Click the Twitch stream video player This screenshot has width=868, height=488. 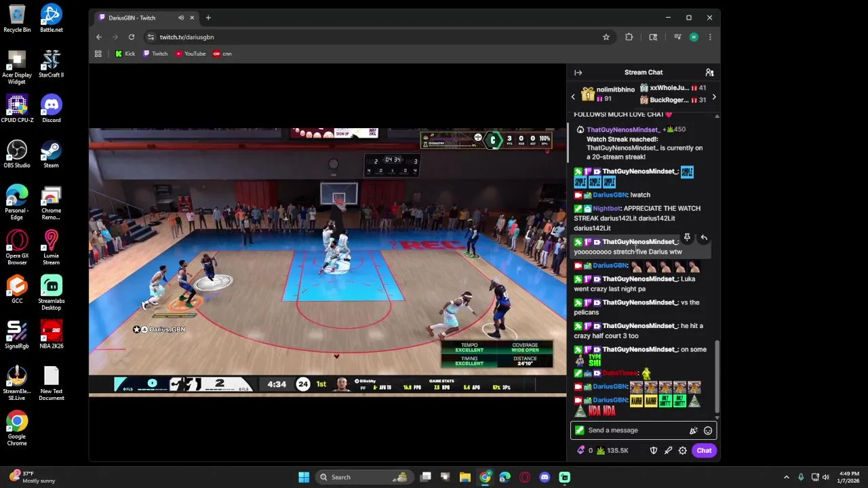[x=328, y=262]
